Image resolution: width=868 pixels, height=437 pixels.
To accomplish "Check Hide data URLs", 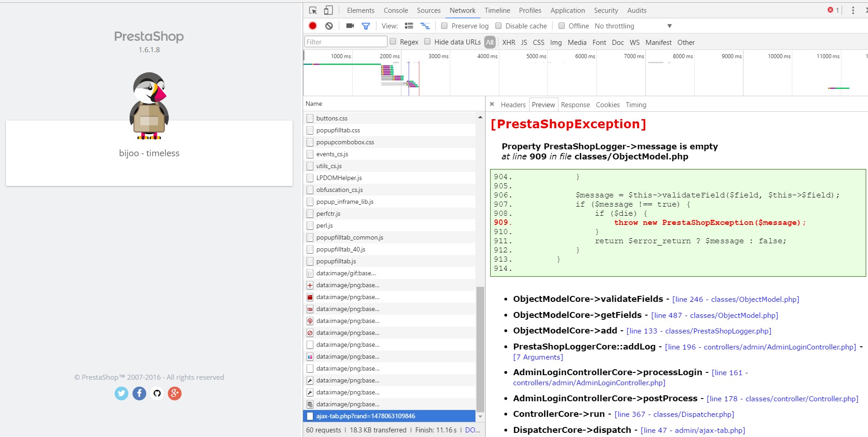I will 427,42.
